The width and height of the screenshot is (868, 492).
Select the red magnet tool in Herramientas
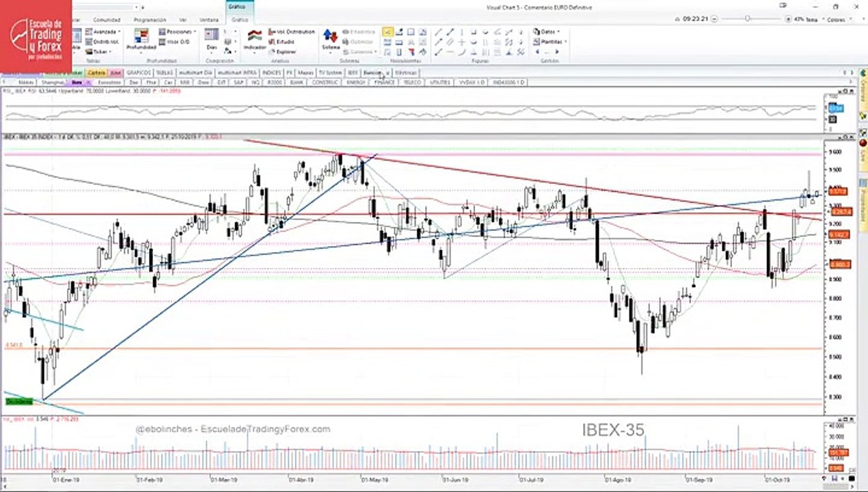coord(411,53)
